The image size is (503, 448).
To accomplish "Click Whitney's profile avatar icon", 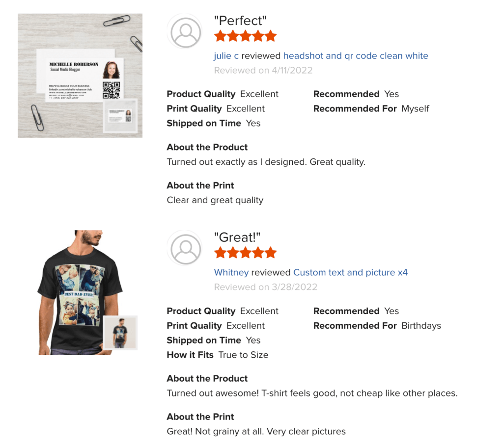I will [185, 249].
